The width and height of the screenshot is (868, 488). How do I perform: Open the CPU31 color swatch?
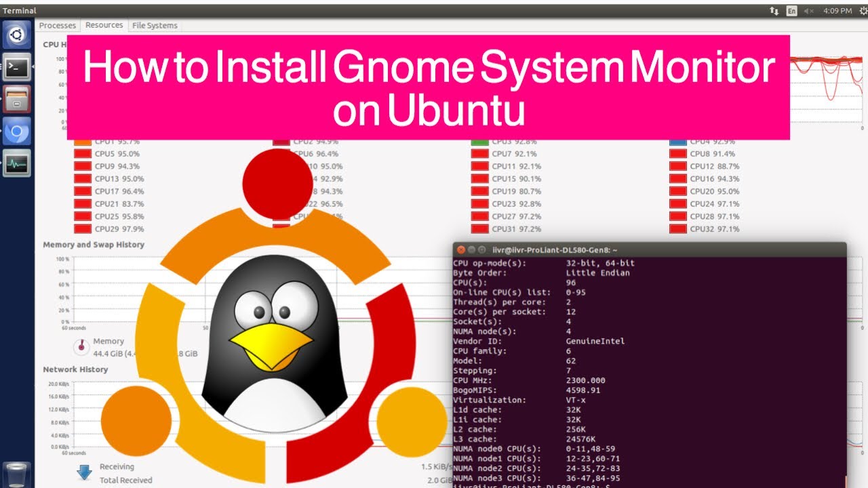[480, 229]
